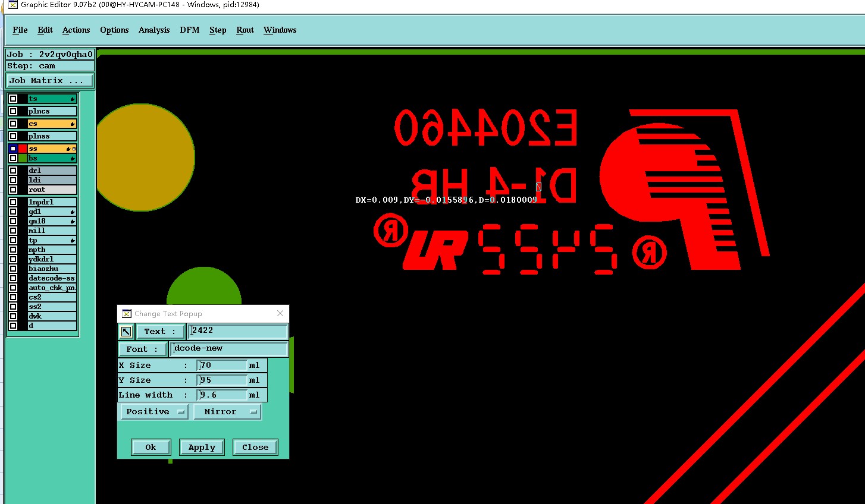This screenshot has width=865, height=504.
Task: Toggle the lnpdrl layer display checkbox
Action: [13, 202]
